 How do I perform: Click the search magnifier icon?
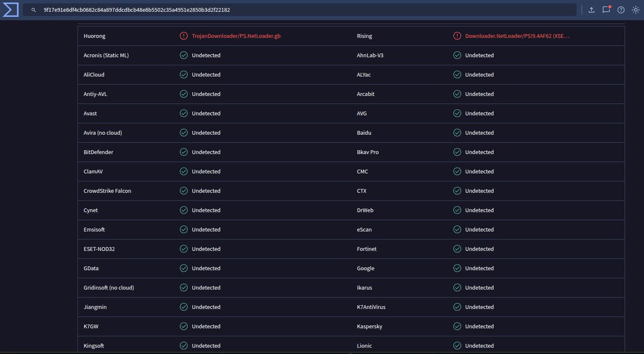34,10
